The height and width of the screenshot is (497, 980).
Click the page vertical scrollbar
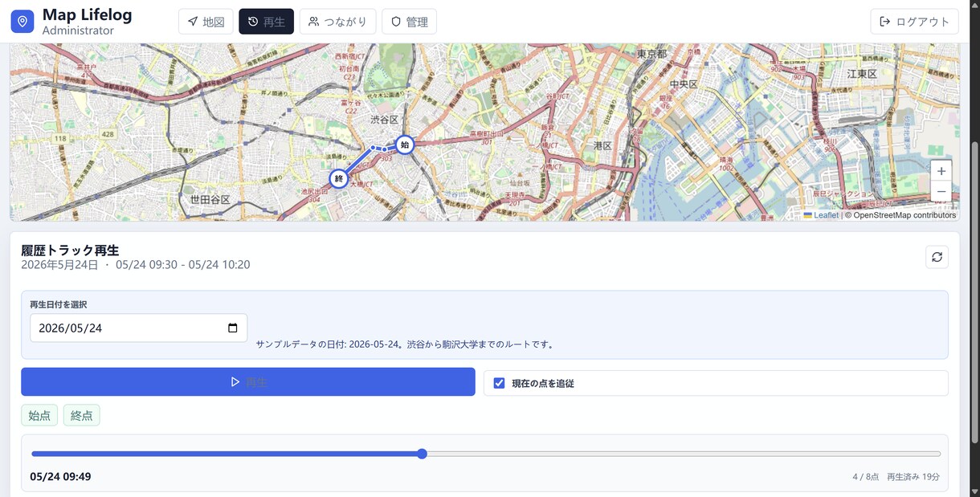(x=974, y=293)
